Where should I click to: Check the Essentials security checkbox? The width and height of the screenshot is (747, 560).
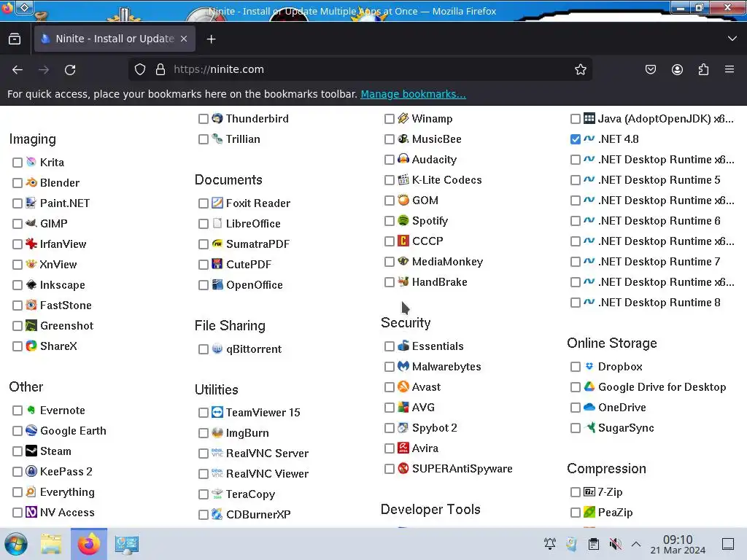coord(390,346)
